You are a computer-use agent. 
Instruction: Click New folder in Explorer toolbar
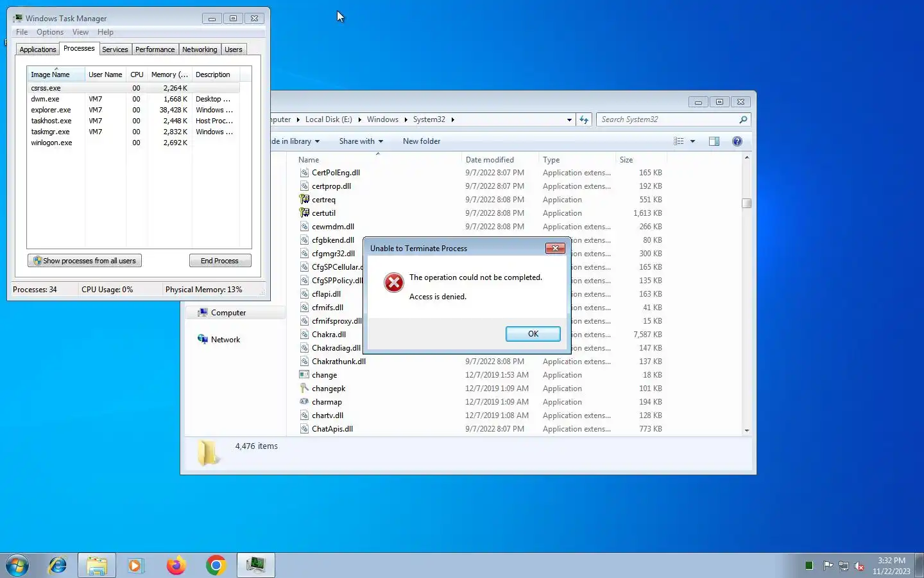point(422,141)
